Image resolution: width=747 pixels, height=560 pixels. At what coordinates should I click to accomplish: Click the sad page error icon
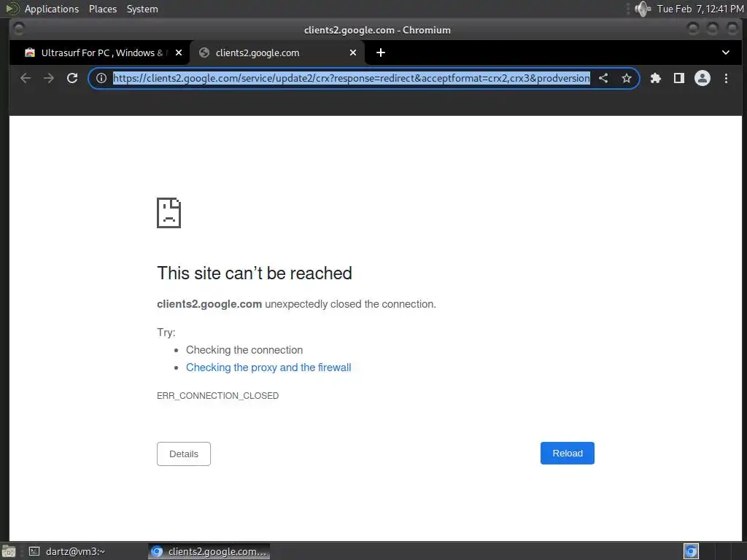pyautogui.click(x=169, y=212)
